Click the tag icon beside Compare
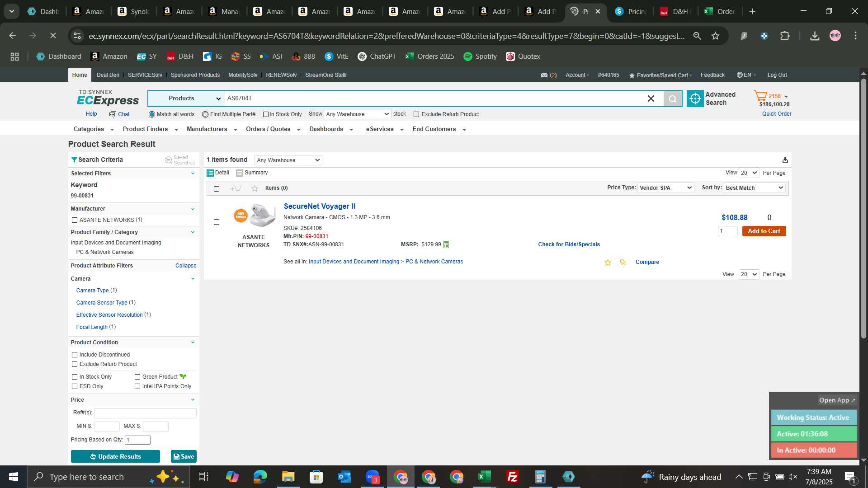Viewport: 868px width, 488px height. pos(623,262)
